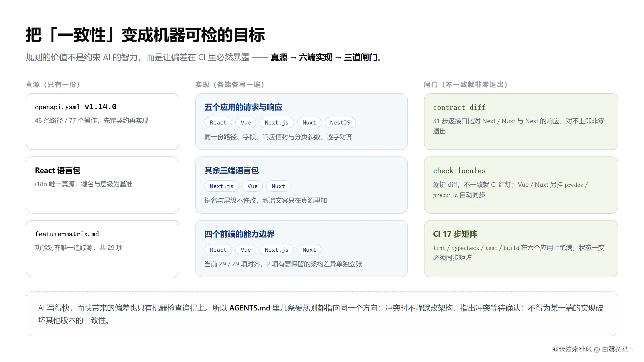Click the text 48 条路径 / 77 个操作
This screenshot has width=644, height=362.
(x=66, y=120)
